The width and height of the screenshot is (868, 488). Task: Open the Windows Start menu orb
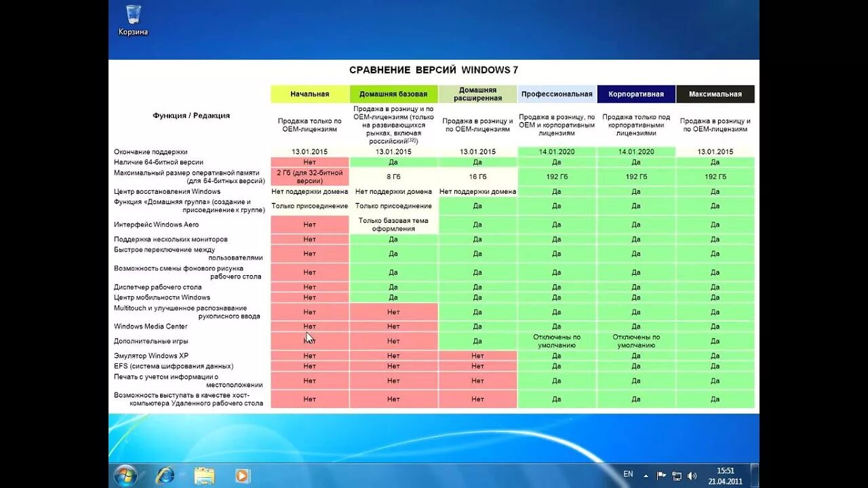point(125,476)
